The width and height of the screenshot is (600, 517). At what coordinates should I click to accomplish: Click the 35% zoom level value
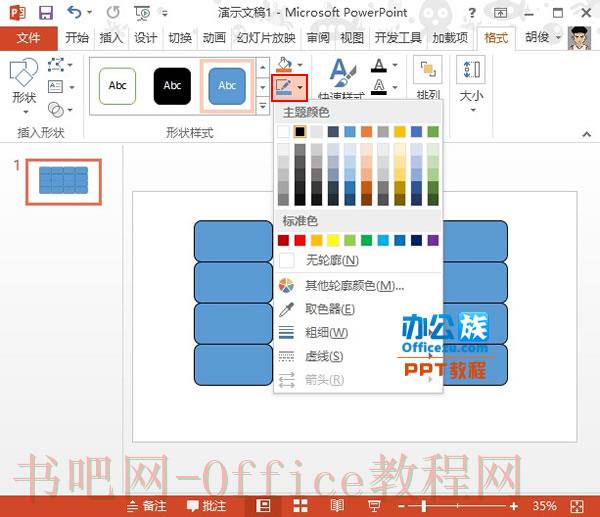tap(544, 506)
